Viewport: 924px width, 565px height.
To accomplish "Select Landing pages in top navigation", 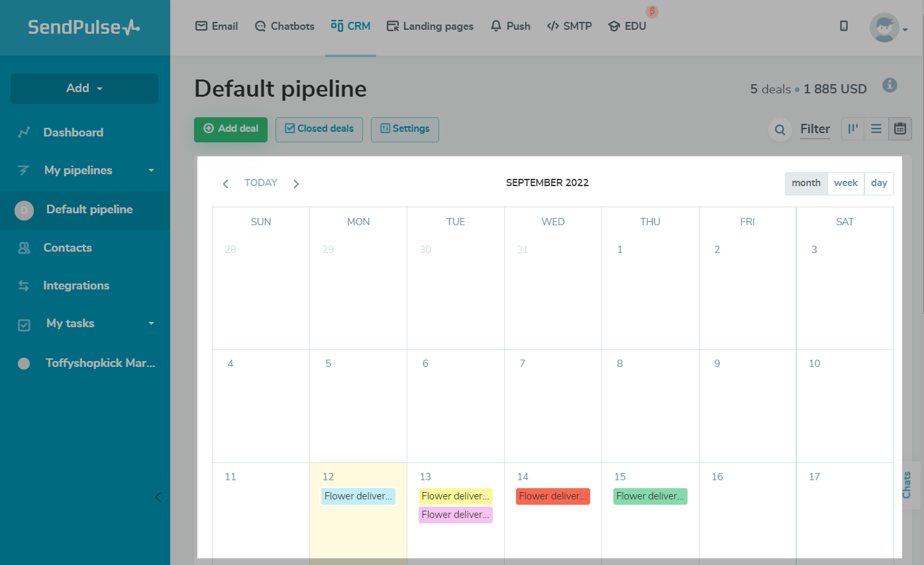I will pyautogui.click(x=430, y=25).
